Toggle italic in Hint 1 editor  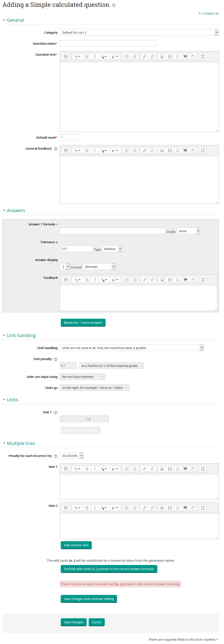[x=94, y=469]
